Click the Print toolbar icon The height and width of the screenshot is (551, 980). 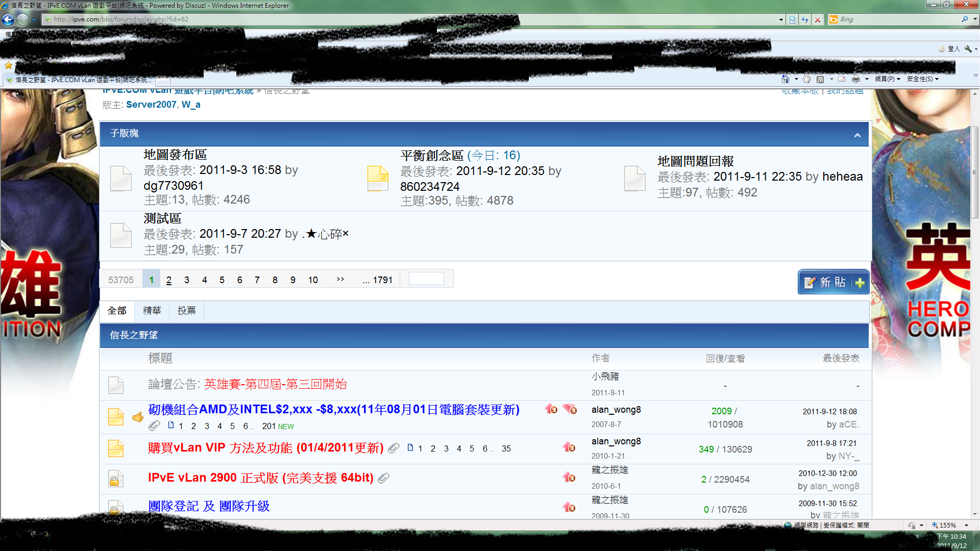pos(856,79)
